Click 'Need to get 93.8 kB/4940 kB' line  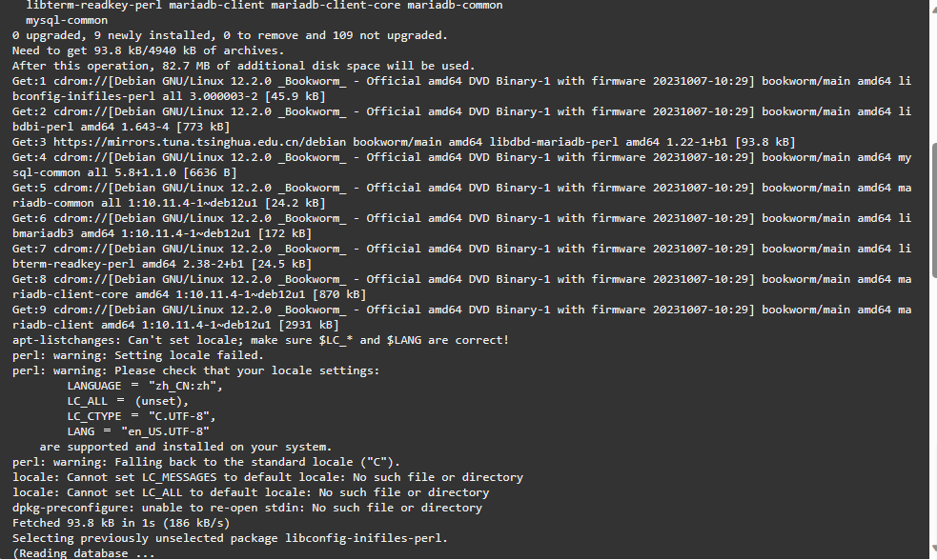pos(148,50)
